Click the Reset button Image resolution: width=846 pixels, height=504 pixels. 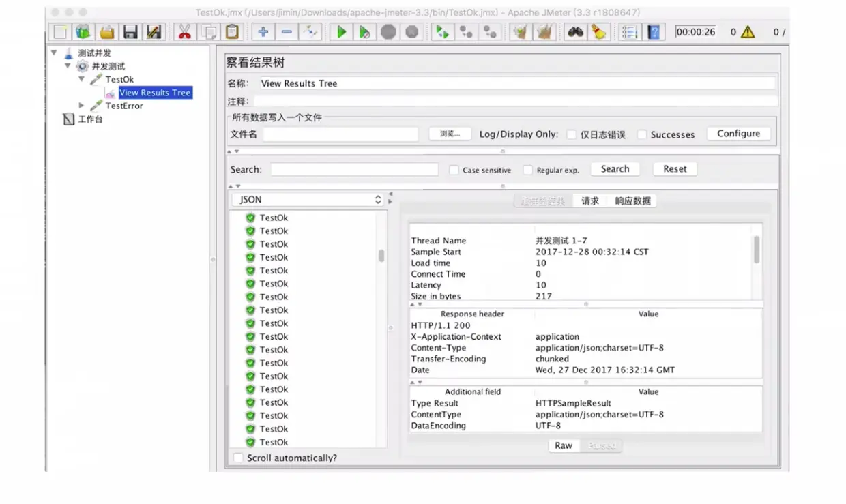click(x=675, y=169)
